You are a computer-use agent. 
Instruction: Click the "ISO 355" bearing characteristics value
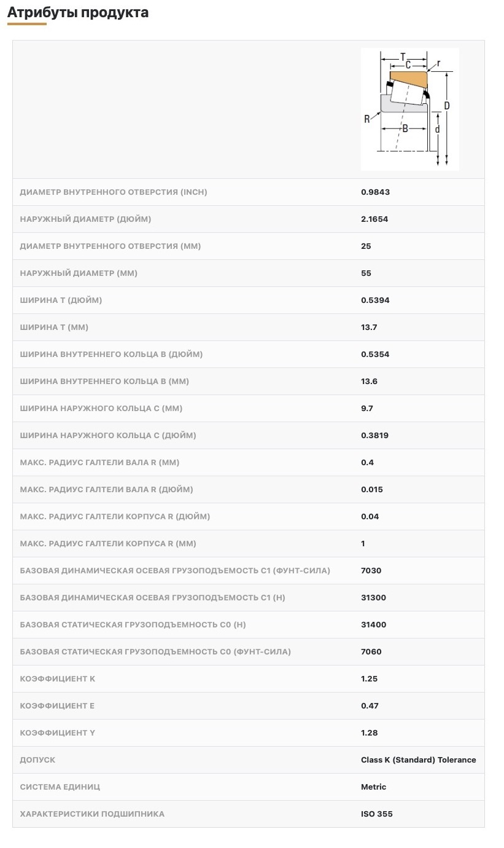pos(376,814)
